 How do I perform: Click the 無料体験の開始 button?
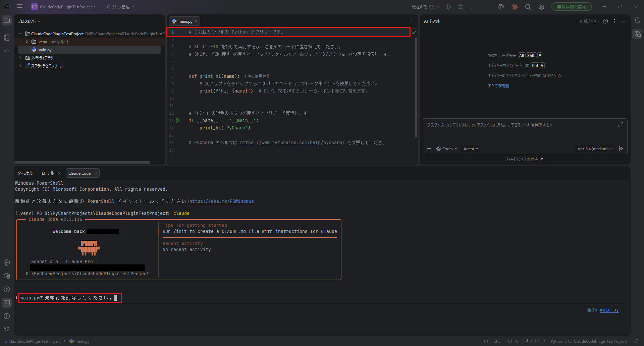click(x=572, y=7)
